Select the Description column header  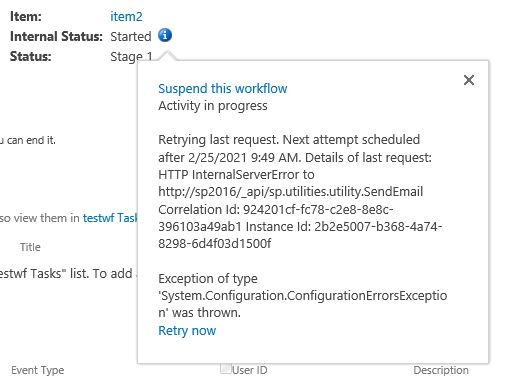pos(441,370)
